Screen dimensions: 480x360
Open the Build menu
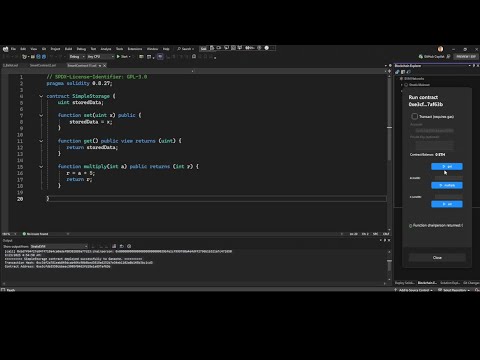click(x=68, y=49)
